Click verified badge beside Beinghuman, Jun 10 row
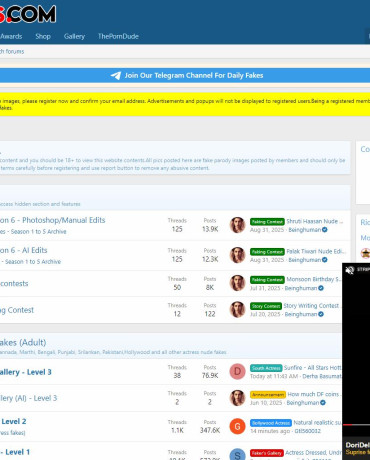The image size is (370, 460). click(x=323, y=403)
